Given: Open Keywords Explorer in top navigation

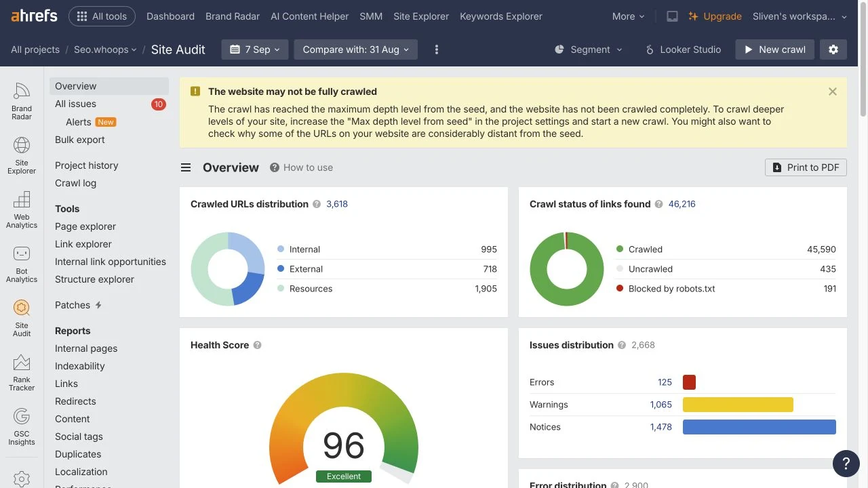Looking at the screenshot, I should (501, 16).
